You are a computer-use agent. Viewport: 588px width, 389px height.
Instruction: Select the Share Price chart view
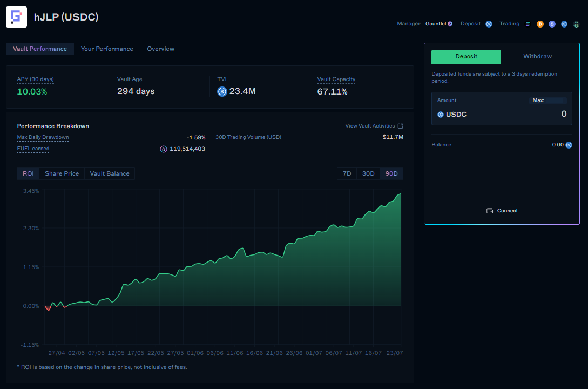pos(62,173)
